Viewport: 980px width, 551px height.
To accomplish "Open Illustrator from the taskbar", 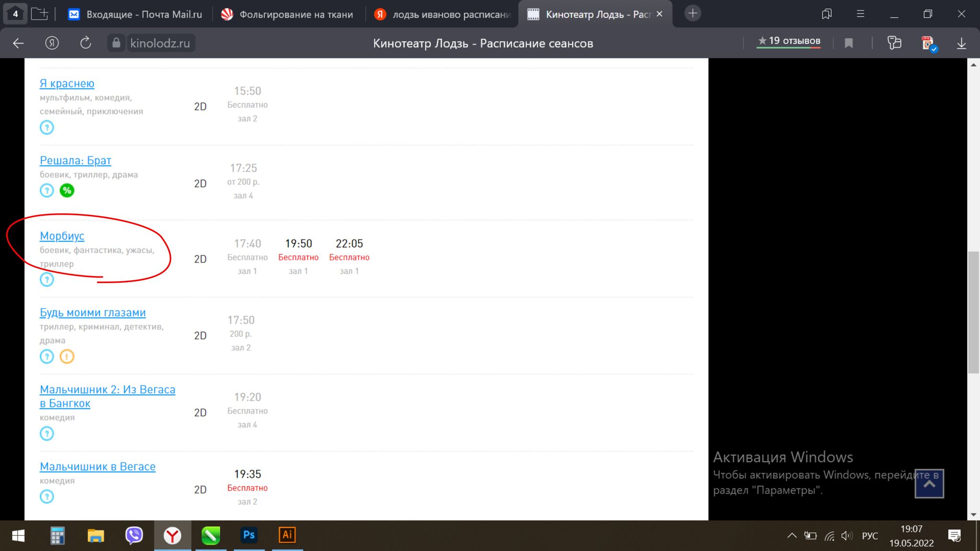I will 287,536.
